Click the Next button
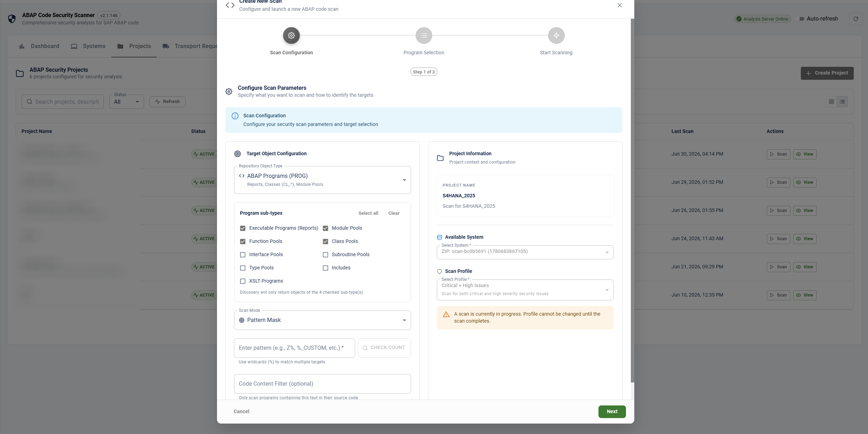868x434 pixels. click(612, 412)
